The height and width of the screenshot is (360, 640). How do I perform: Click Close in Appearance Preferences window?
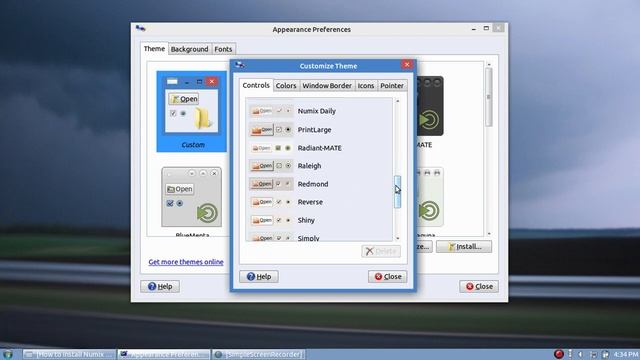tap(479, 287)
